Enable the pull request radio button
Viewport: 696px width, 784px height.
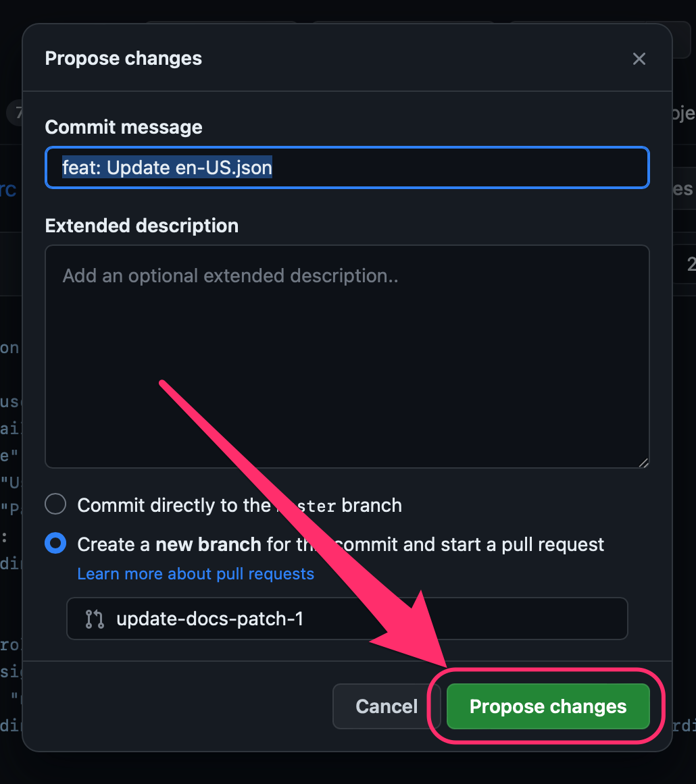[x=55, y=543]
